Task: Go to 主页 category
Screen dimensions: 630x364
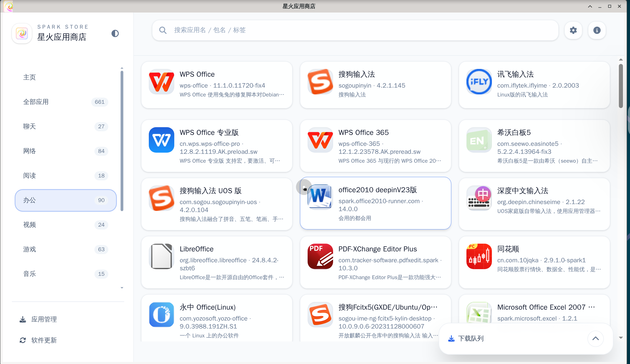Action: (x=66, y=77)
